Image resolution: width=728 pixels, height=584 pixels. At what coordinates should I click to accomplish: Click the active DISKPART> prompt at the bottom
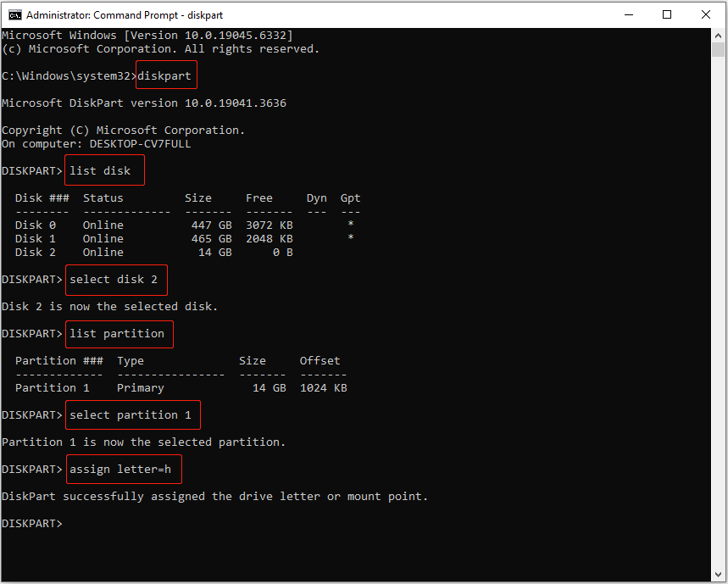point(31,523)
